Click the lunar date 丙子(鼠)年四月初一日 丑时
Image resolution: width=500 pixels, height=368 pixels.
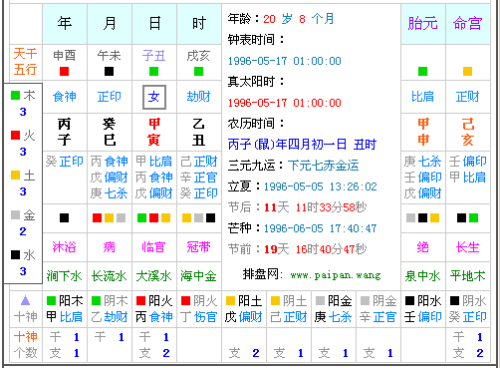tap(302, 144)
